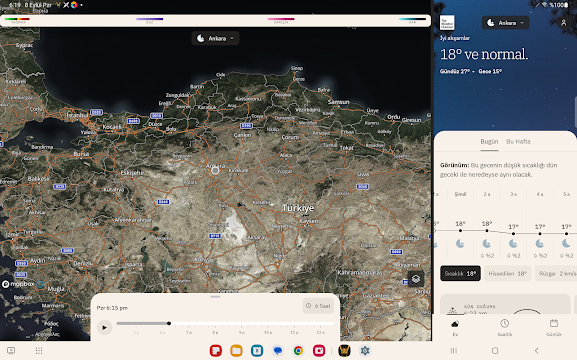Click the Mapbox logo
The image size is (577, 360).
(x=18, y=284)
